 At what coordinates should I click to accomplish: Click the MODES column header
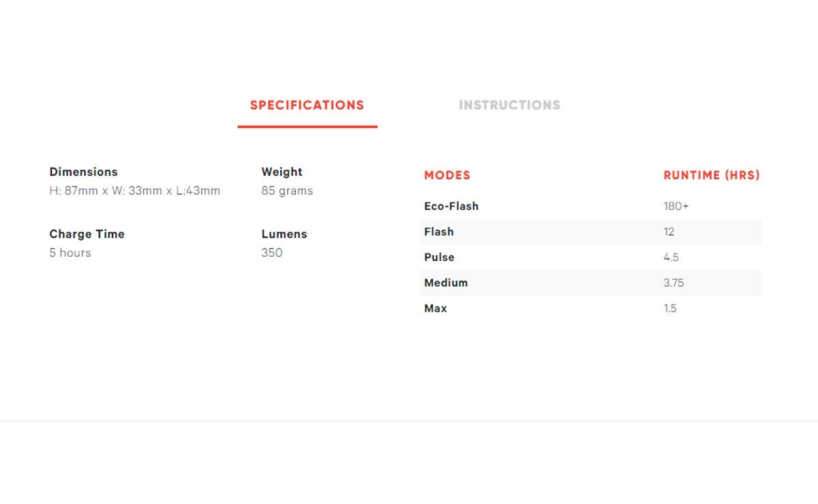(x=447, y=176)
